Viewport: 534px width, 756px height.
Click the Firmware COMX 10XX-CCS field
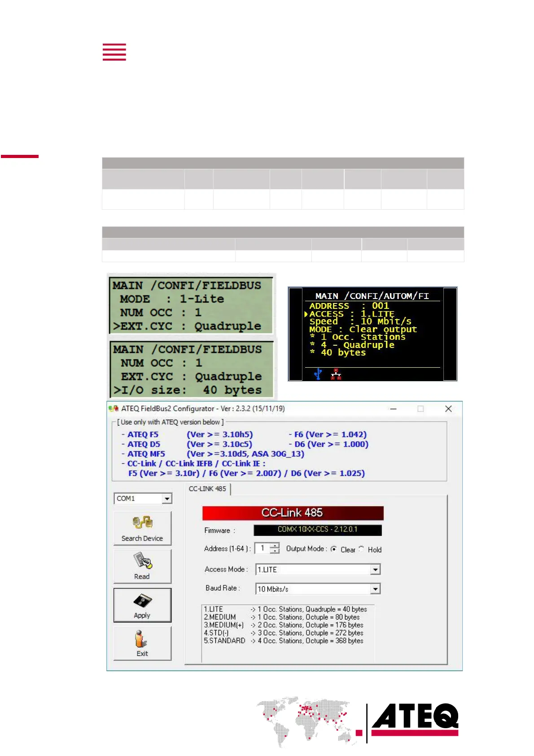point(318,530)
